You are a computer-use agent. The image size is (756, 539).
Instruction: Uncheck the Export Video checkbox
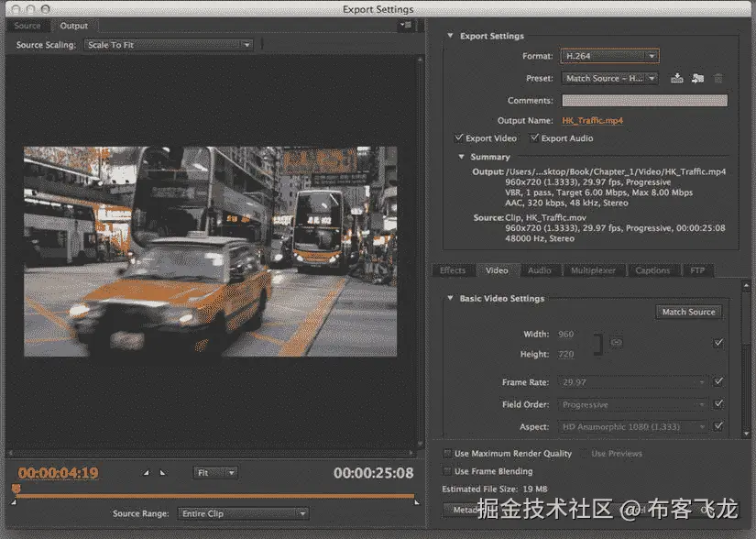460,138
